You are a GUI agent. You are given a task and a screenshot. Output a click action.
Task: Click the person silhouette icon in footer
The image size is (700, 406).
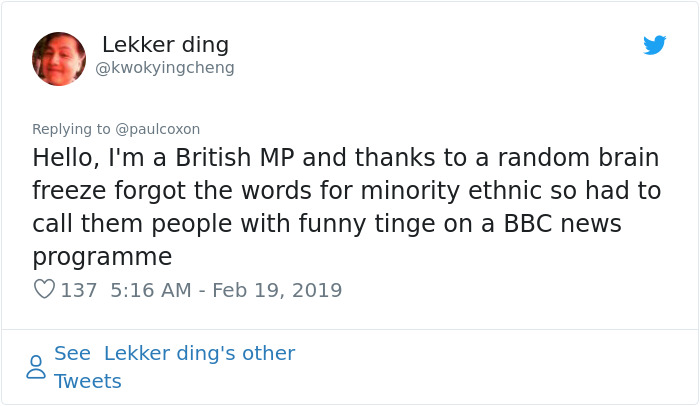coord(36,367)
